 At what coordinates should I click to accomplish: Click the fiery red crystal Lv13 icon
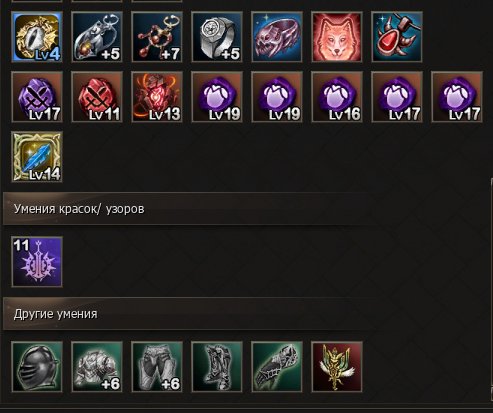(x=157, y=97)
